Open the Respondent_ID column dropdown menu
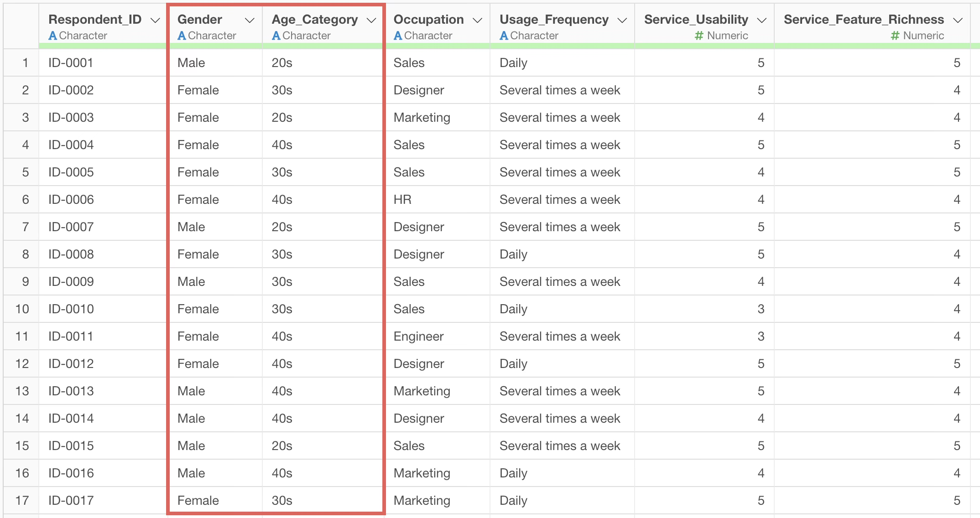Screen dimensions: 980x518 click(155, 21)
